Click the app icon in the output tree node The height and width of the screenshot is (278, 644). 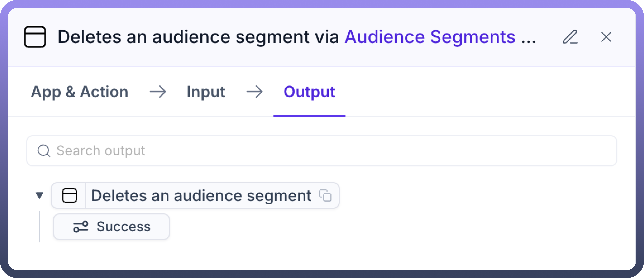69,195
